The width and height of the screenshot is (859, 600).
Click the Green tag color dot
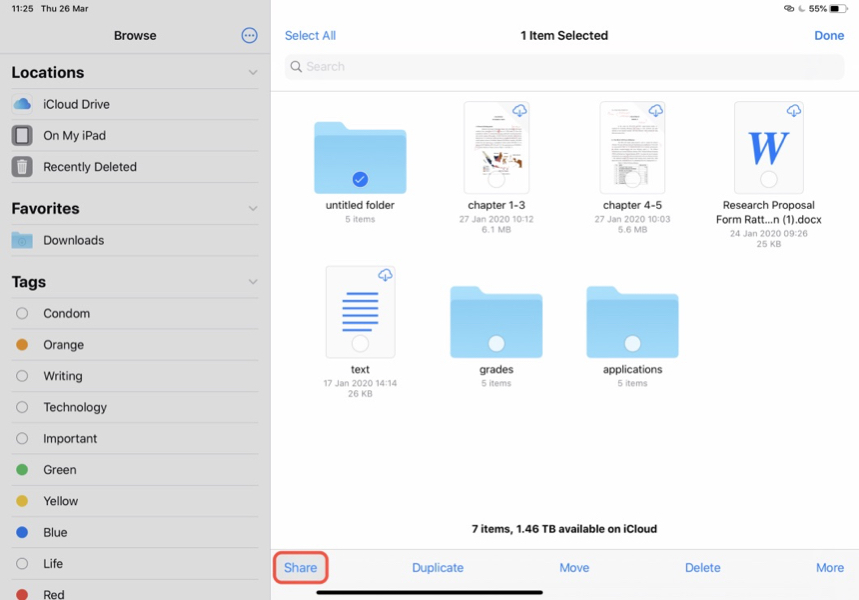coord(22,470)
